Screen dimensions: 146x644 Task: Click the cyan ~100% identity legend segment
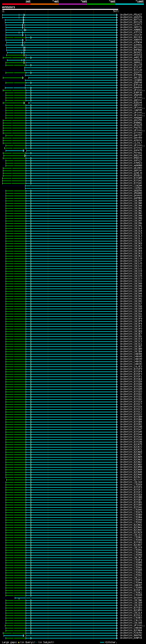pos(130,4)
